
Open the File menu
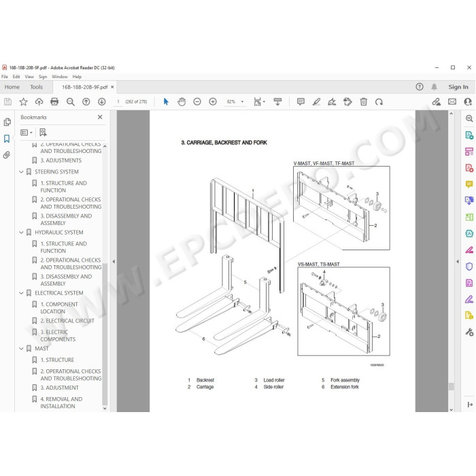coord(5,77)
